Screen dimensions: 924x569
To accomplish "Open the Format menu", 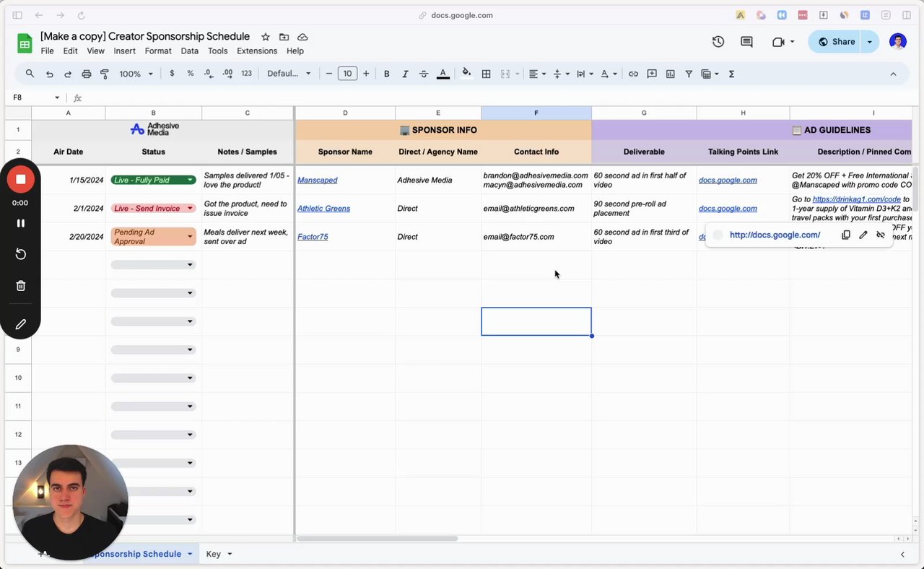I will [158, 51].
